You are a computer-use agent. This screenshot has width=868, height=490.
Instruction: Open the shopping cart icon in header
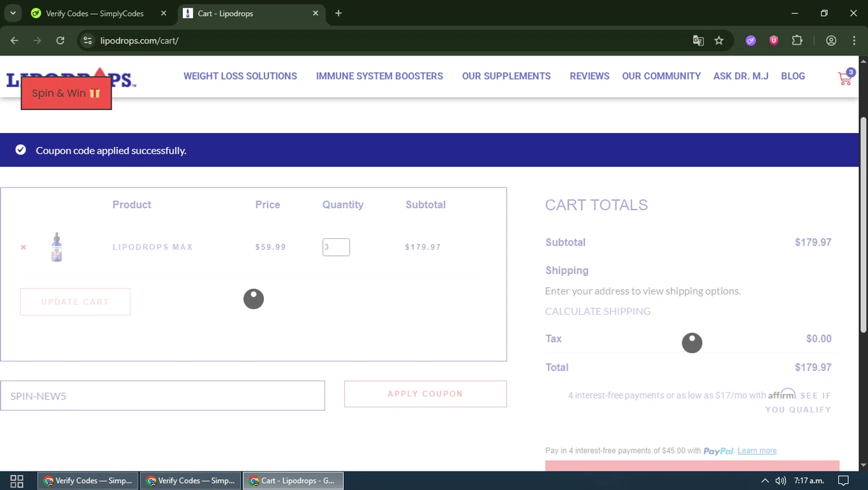(x=845, y=78)
